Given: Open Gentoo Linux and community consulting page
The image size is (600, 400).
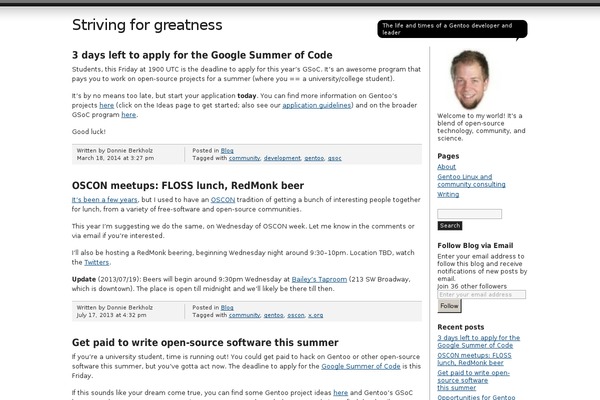Looking at the screenshot, I should pyautogui.click(x=471, y=181).
